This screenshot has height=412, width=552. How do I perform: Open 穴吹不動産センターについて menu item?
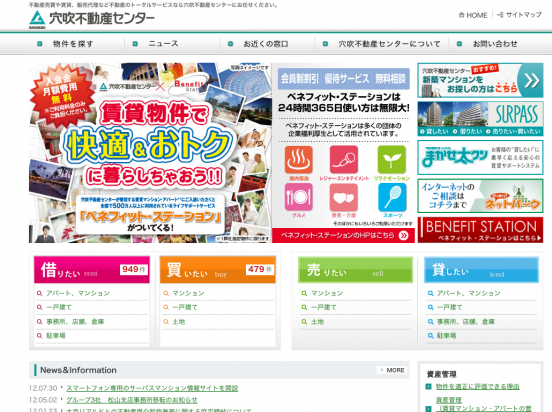(389, 44)
